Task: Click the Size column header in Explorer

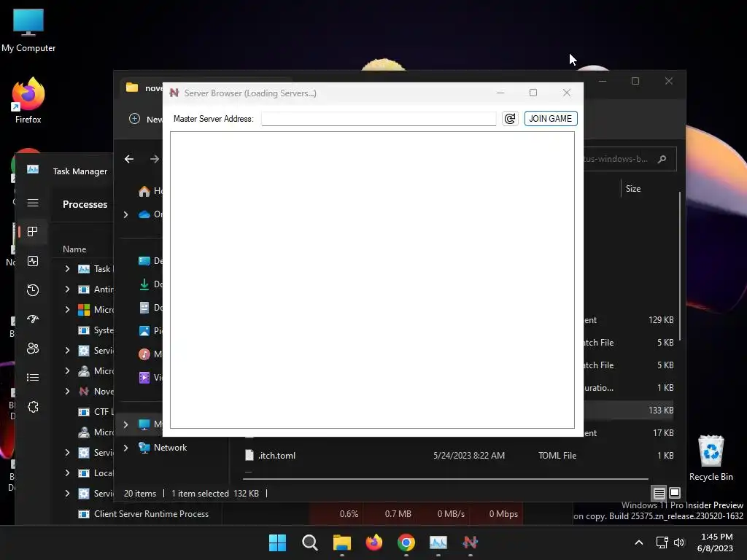Action: pos(633,189)
